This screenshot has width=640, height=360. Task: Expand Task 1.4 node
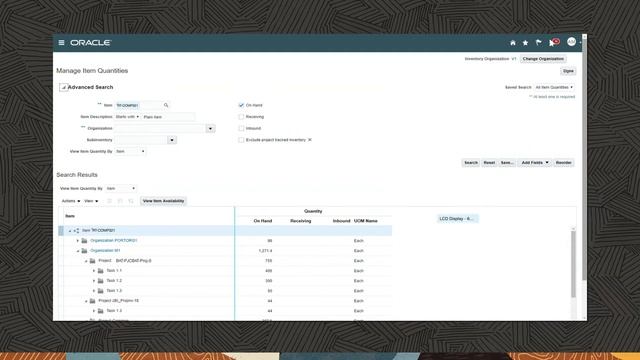(94, 311)
